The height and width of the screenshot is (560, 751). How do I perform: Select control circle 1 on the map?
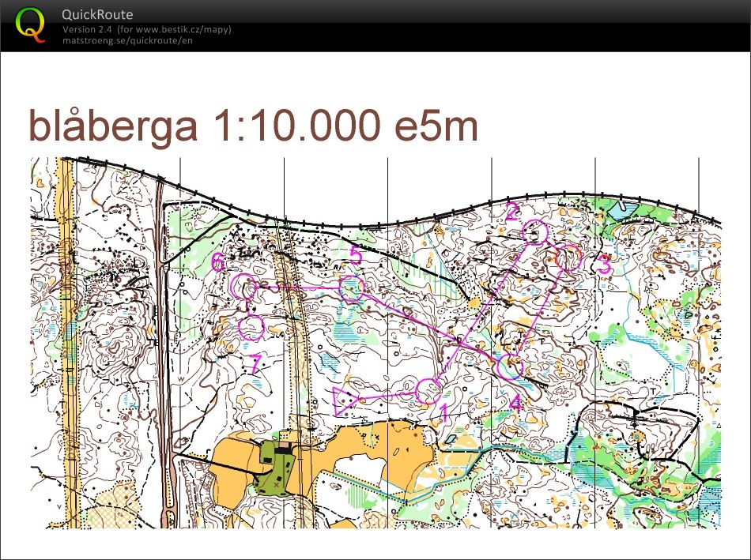pyautogui.click(x=428, y=390)
